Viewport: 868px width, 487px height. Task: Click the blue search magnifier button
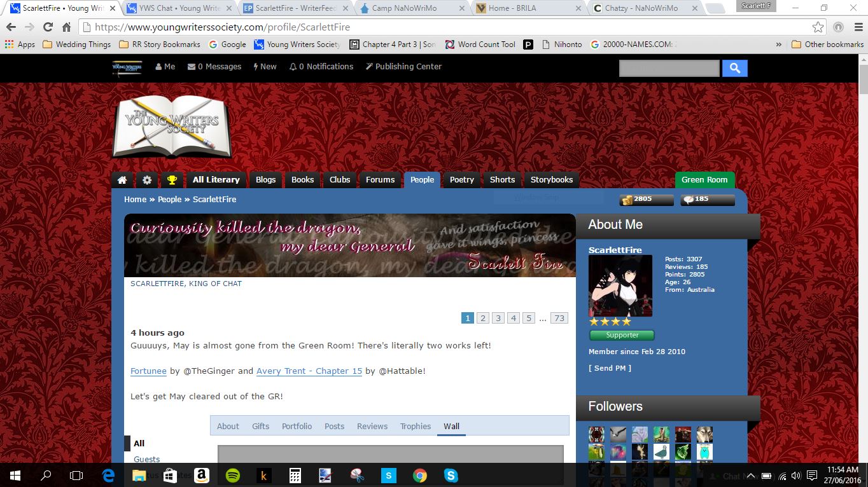[x=734, y=69]
